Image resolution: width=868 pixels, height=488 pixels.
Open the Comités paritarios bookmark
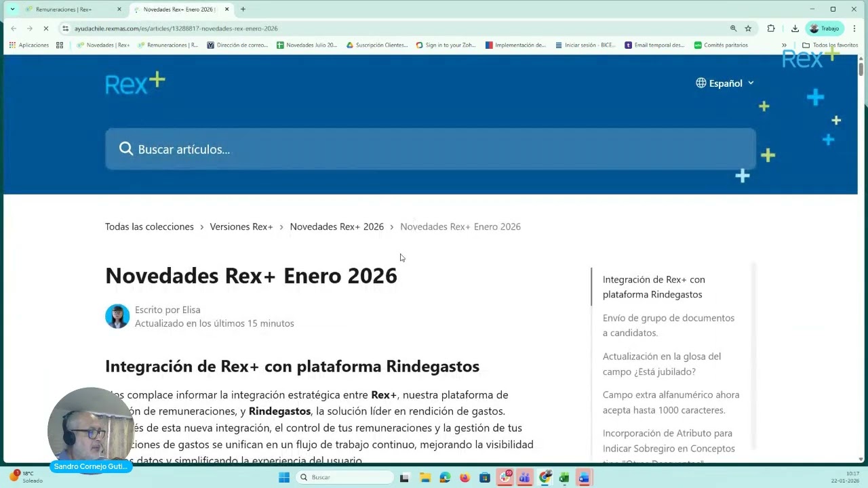click(x=721, y=45)
